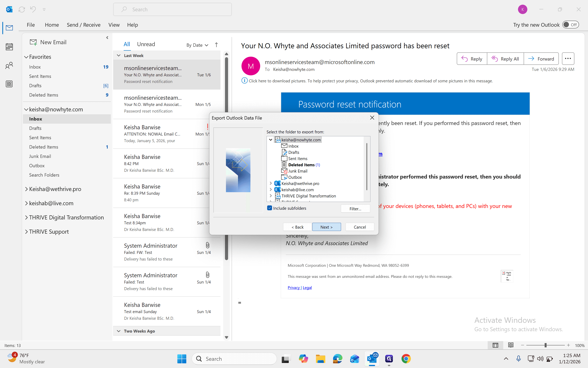The image size is (588, 368).
Task: Click Next in Export dialog
Action: [326, 227]
